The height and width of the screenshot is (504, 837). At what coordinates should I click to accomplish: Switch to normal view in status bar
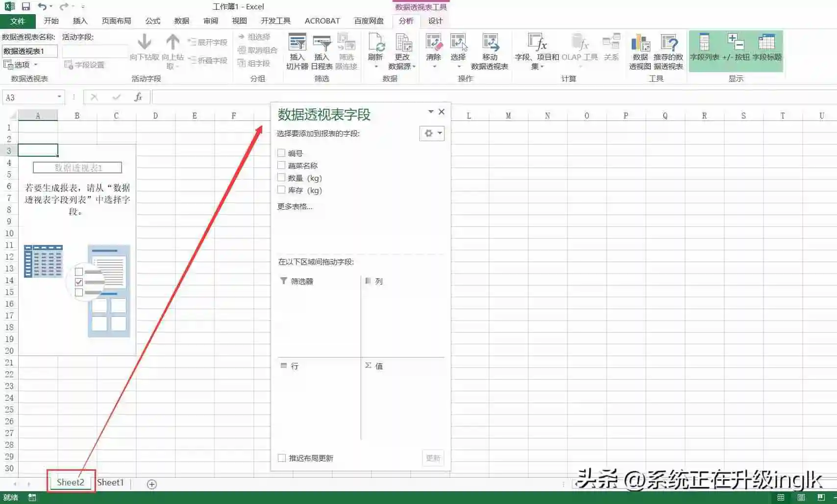781,498
